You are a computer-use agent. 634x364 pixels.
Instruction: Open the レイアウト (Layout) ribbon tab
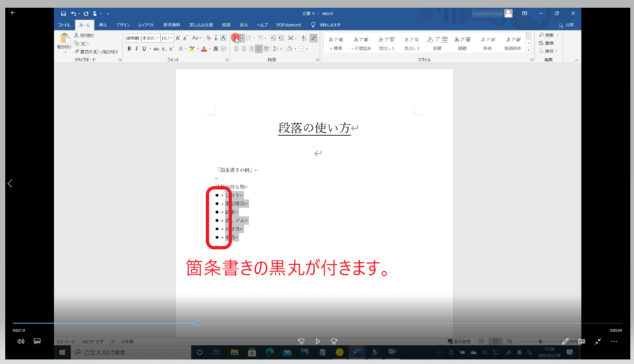pos(146,25)
